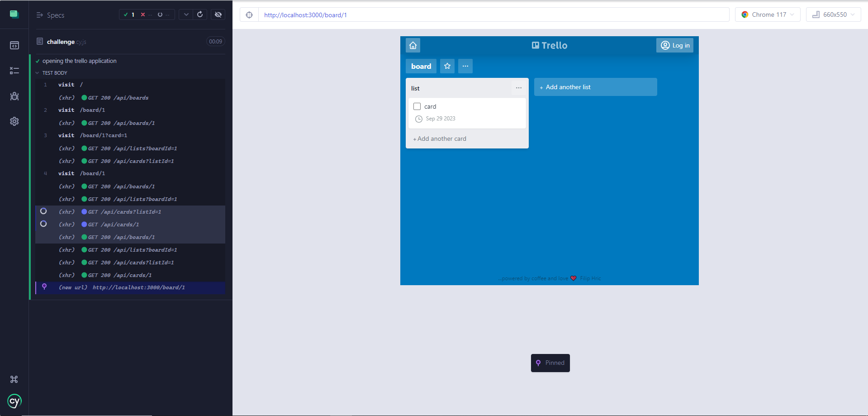Click the rerun tests icon
This screenshot has width=868, height=416.
(x=200, y=14)
